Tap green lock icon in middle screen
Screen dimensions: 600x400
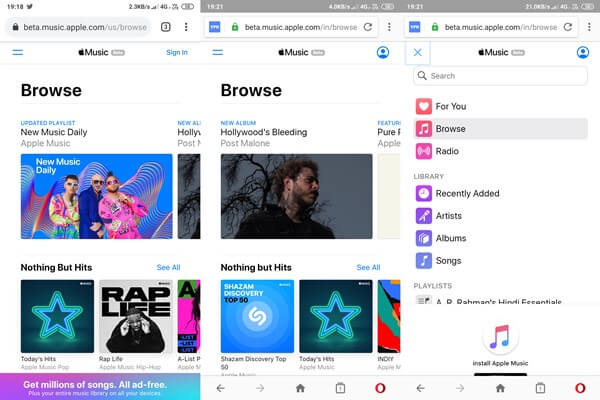point(235,27)
